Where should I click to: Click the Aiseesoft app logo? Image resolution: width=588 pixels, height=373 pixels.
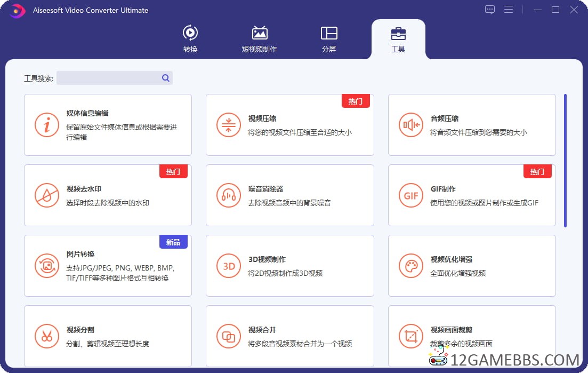click(x=17, y=11)
